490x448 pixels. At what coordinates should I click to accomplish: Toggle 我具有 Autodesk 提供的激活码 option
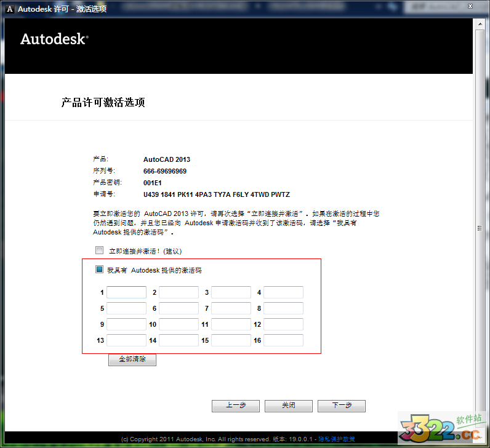click(x=99, y=270)
